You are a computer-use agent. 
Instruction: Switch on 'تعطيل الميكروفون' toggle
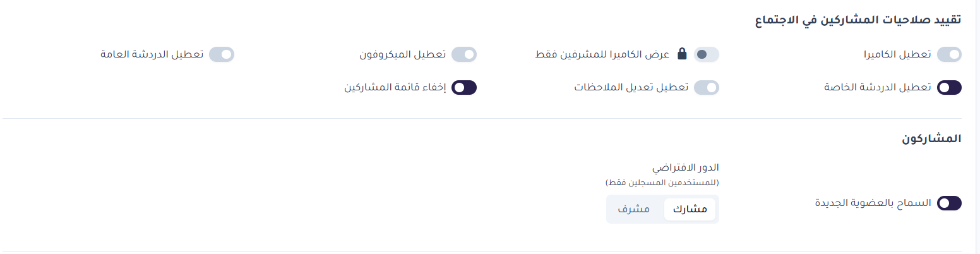pos(464,54)
